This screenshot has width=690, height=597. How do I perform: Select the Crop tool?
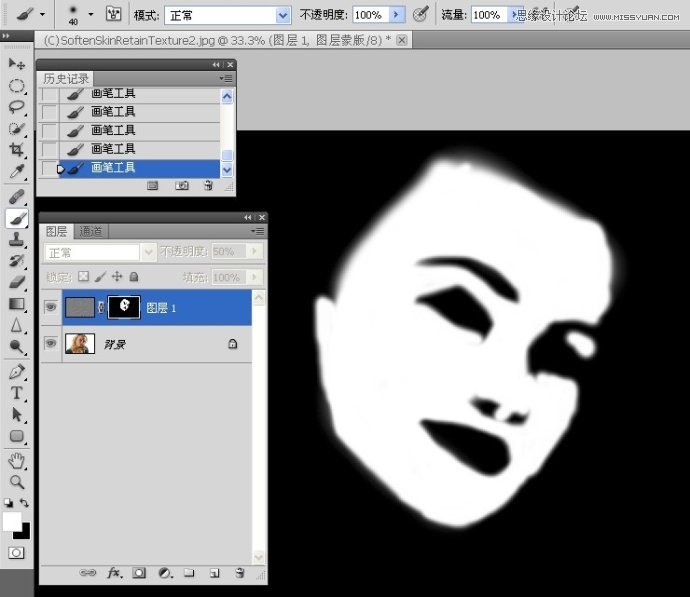17,150
